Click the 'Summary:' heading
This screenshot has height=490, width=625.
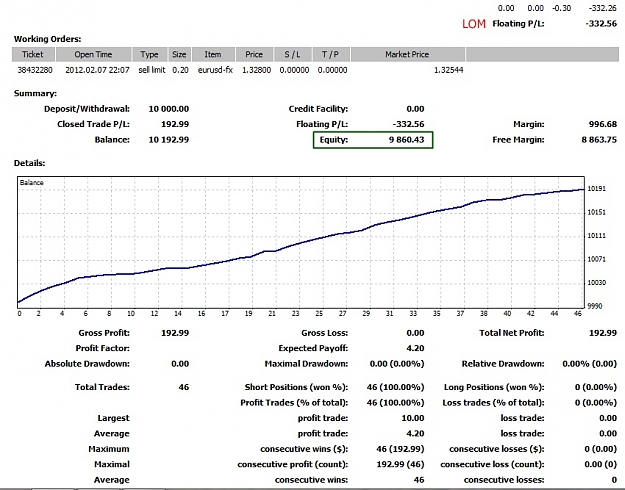point(35,93)
